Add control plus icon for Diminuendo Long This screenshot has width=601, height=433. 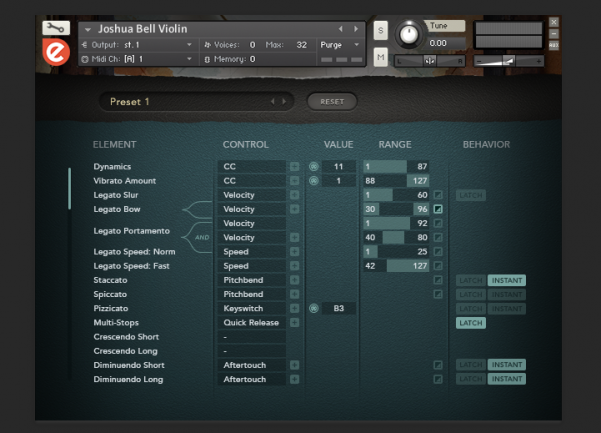coord(294,379)
